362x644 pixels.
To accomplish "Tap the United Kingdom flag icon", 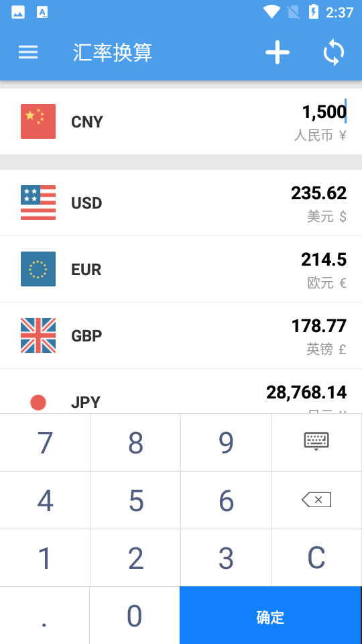I will coord(38,335).
